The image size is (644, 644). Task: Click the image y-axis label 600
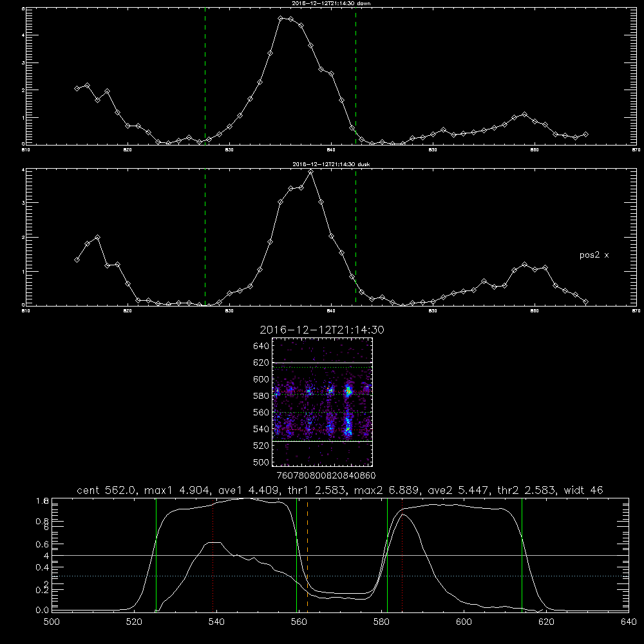[261, 379]
